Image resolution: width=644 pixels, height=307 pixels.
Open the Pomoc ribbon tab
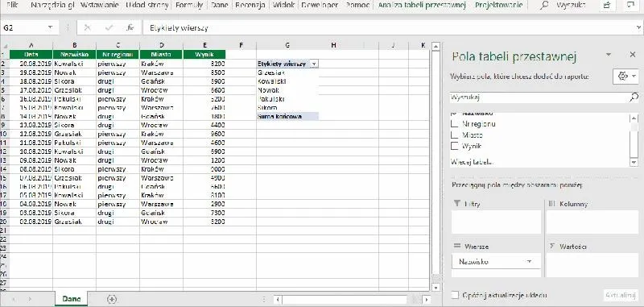(357, 6)
